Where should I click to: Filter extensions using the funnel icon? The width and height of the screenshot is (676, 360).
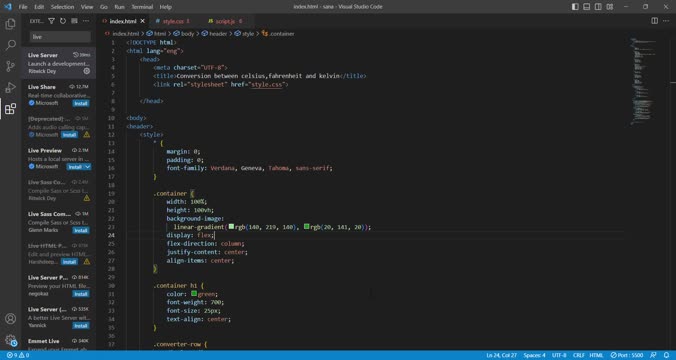tap(51, 21)
